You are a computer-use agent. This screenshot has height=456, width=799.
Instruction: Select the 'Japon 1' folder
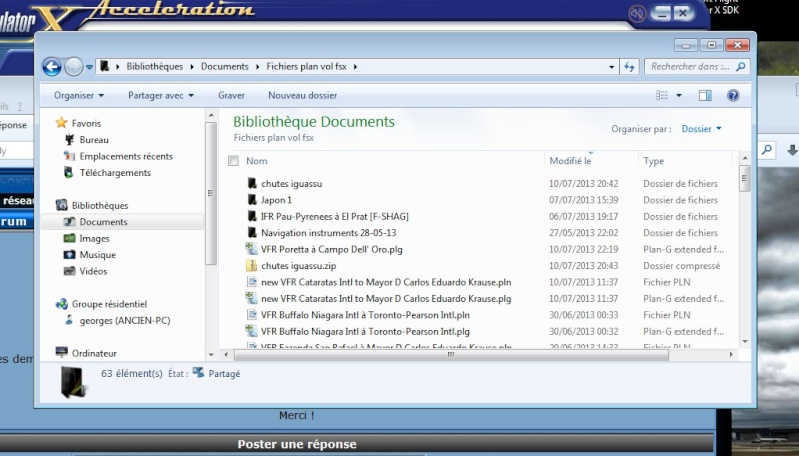(x=276, y=200)
